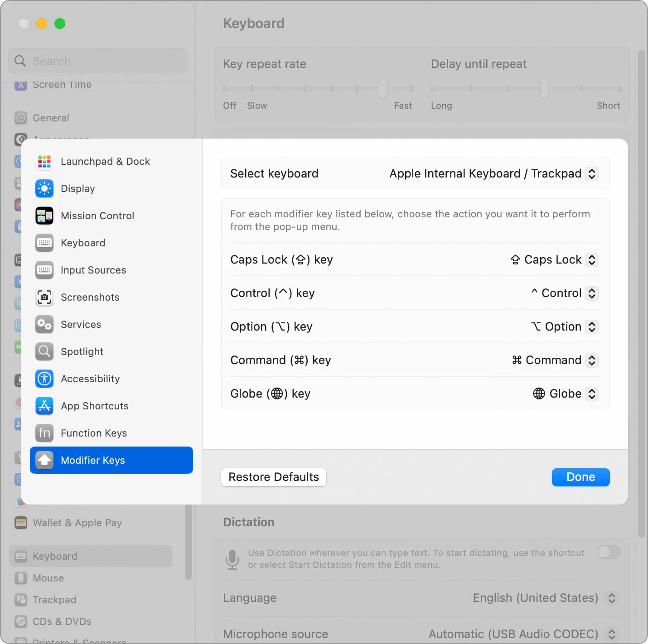Screen dimensions: 648x644
Task: Select General in Settings sidebar
Action: click(91, 118)
